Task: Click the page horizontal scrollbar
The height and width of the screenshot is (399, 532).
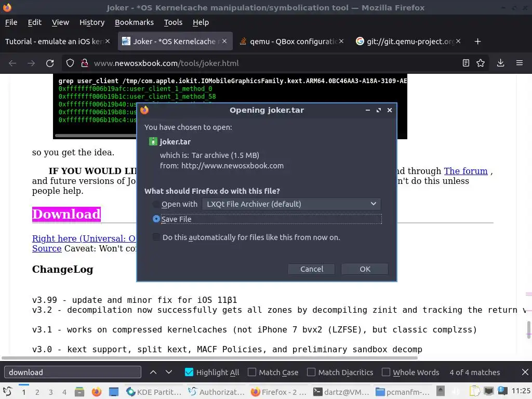Action: (x=210, y=358)
